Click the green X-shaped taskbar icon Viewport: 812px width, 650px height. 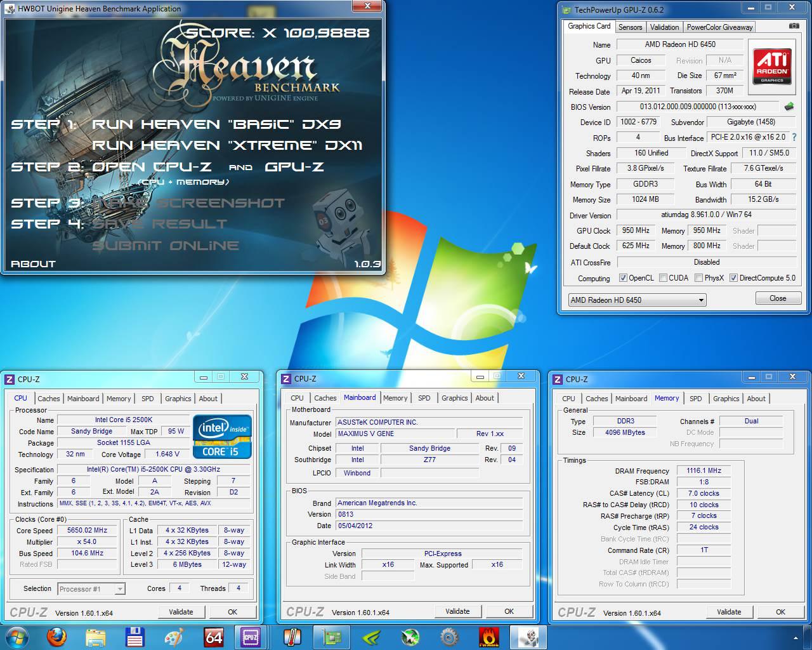coord(410,637)
